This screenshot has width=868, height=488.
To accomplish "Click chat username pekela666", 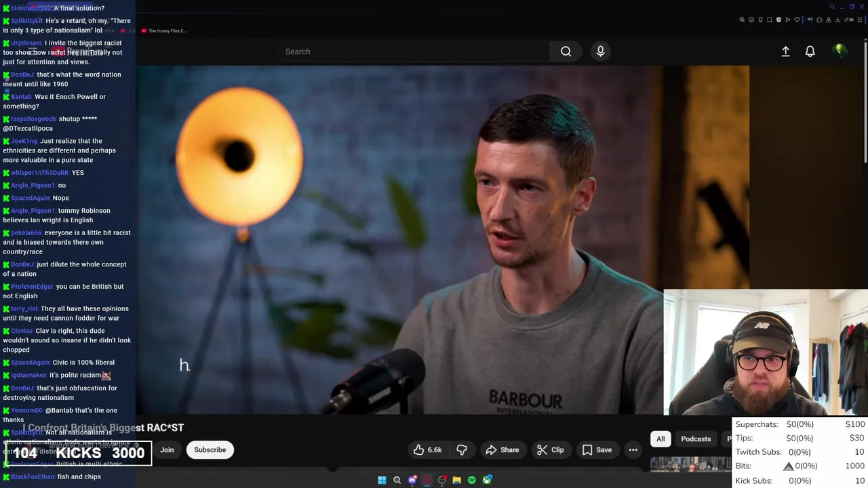I will coord(26,232).
